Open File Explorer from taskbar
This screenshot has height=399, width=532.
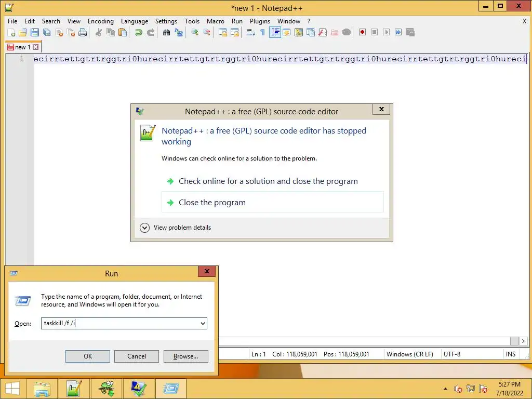[42, 389]
